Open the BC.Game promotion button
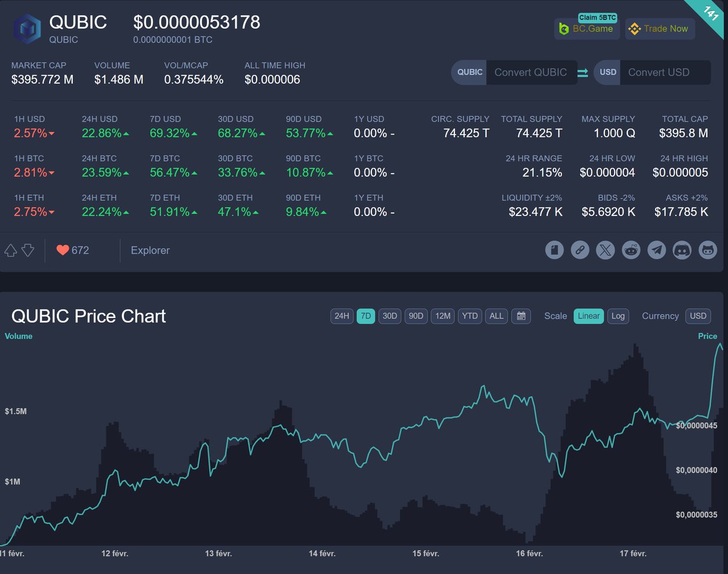The height and width of the screenshot is (574, 728). [x=587, y=29]
